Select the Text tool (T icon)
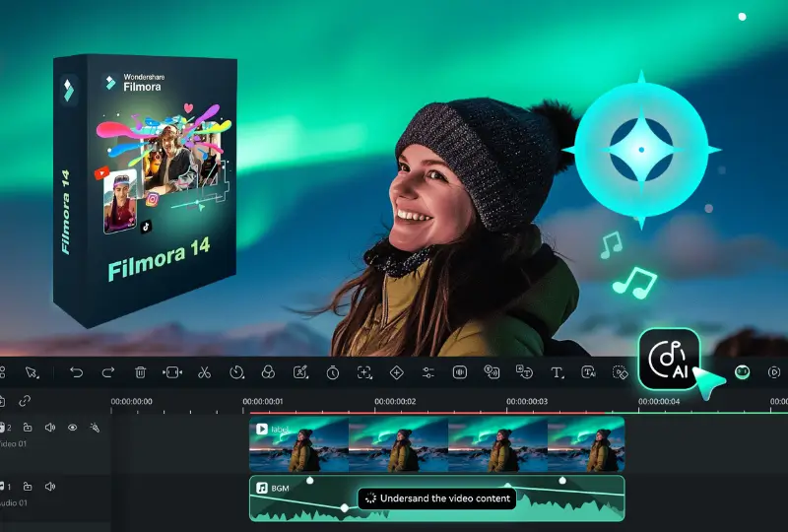 click(557, 372)
